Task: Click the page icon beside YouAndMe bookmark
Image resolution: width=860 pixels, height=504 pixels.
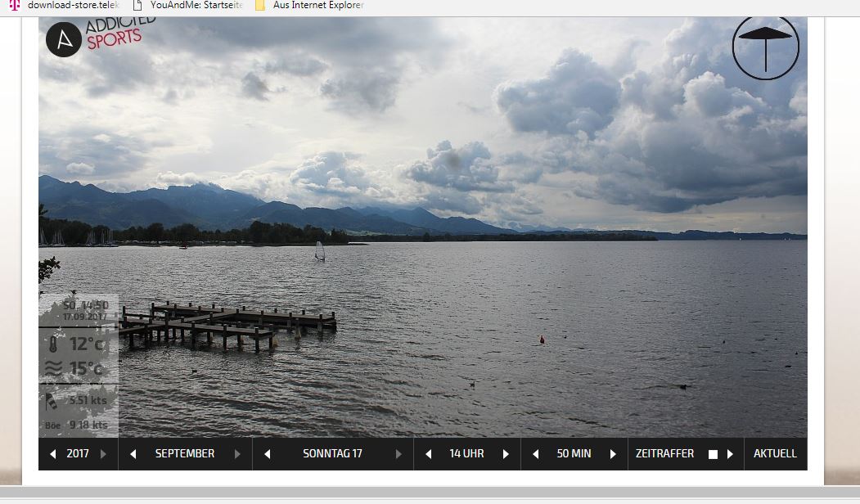Action: click(x=137, y=5)
